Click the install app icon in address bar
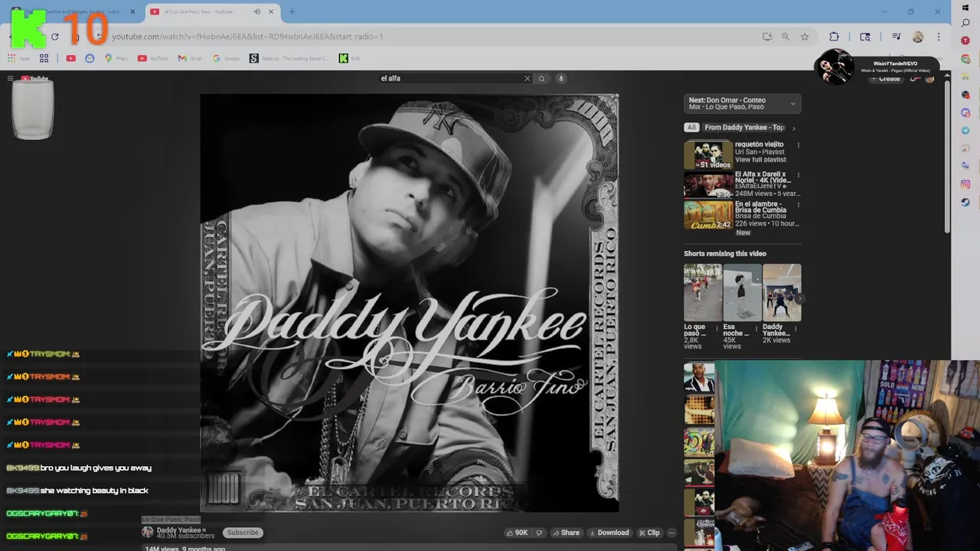980x551 pixels. (x=767, y=36)
